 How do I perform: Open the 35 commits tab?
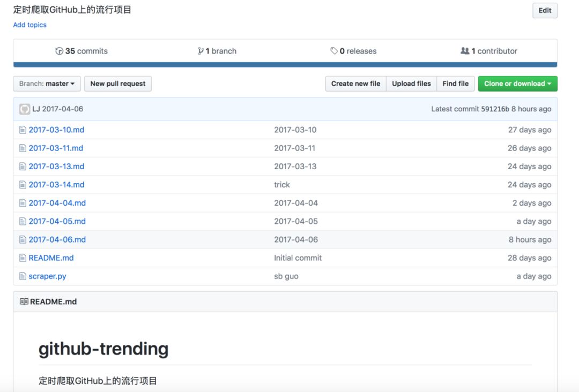(81, 51)
